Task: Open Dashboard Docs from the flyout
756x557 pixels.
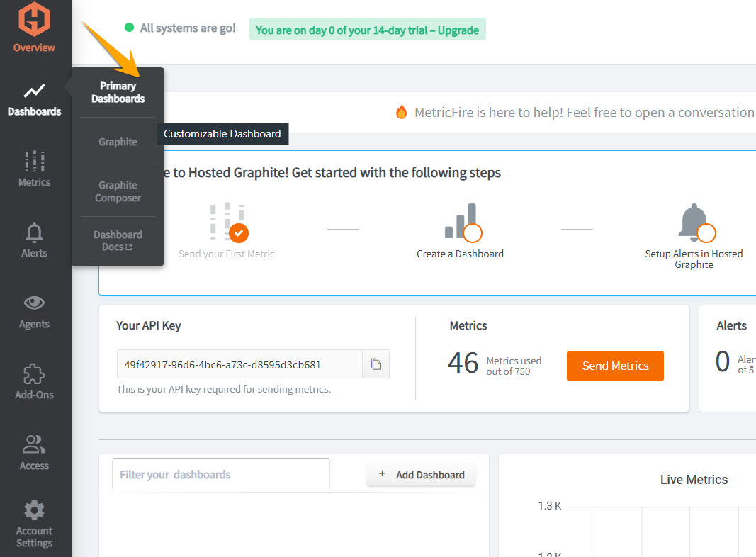Action: pyautogui.click(x=118, y=241)
